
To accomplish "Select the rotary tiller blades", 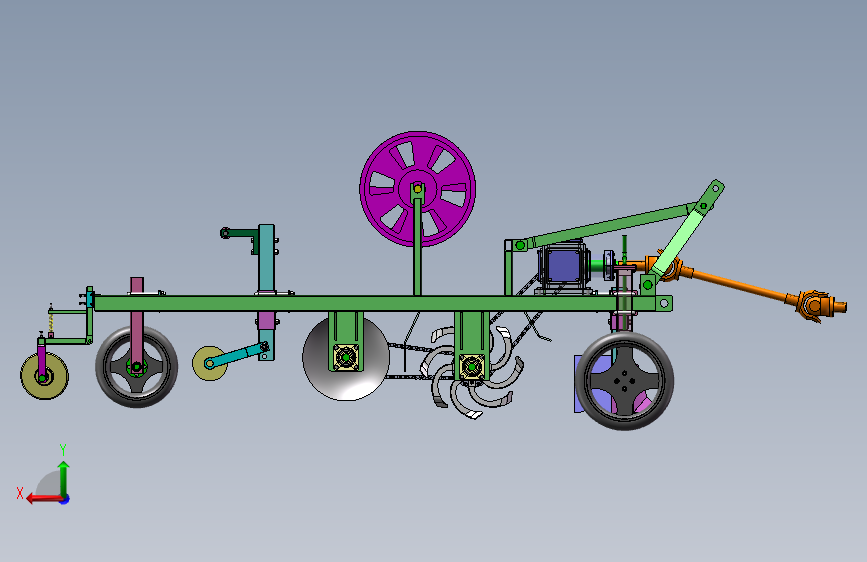I will [x=472, y=371].
